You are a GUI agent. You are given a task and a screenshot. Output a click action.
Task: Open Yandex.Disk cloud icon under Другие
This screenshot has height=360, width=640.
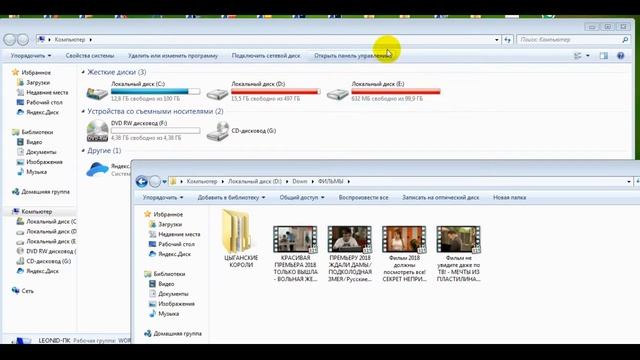[98, 169]
